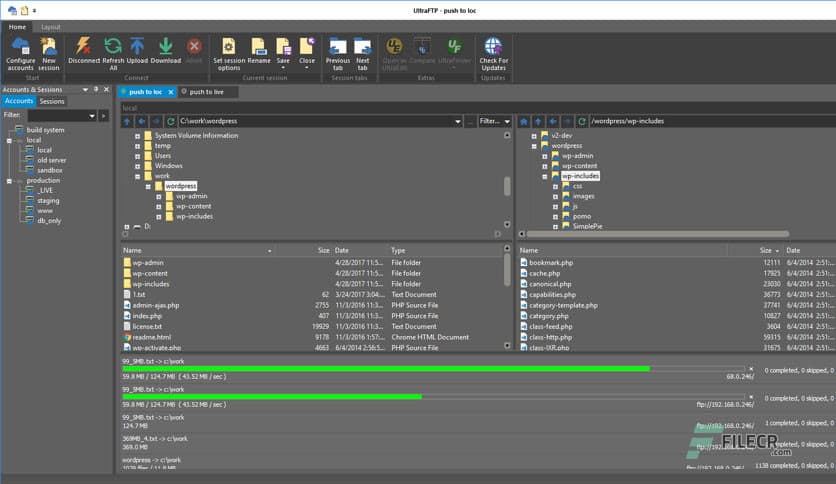This screenshot has height=484, width=836.
Task: Go to Previous tab
Action: tap(337, 53)
